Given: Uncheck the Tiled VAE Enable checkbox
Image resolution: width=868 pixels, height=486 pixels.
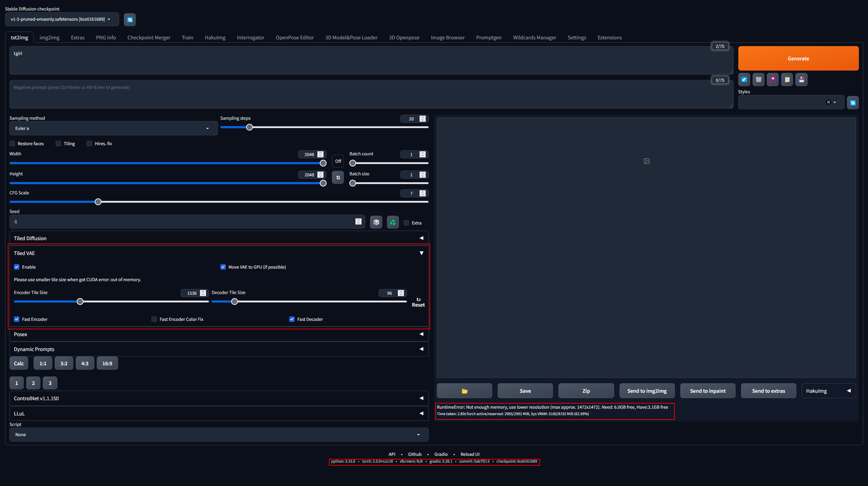Looking at the screenshot, I should pos(17,267).
